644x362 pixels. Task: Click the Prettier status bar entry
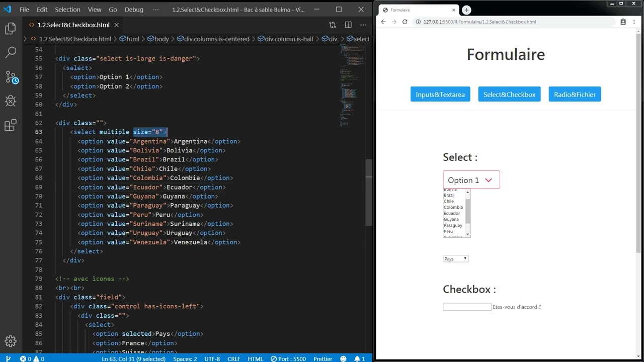(x=323, y=358)
